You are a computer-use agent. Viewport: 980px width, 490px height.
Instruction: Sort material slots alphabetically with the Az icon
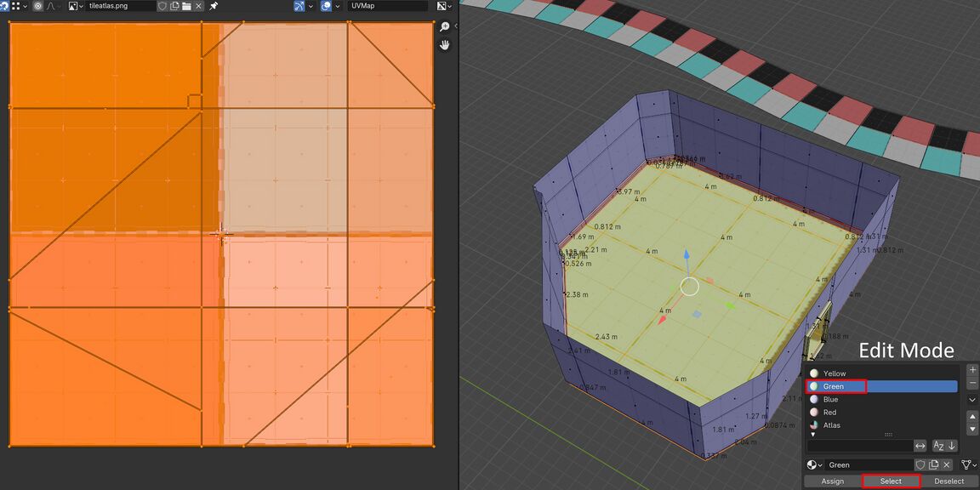pos(939,445)
